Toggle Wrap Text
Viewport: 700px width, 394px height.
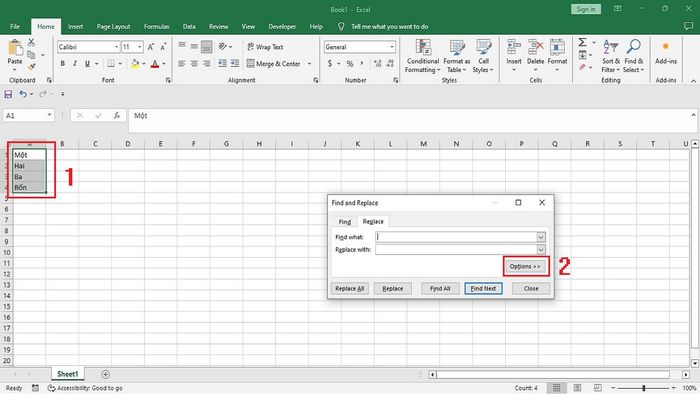(x=265, y=47)
